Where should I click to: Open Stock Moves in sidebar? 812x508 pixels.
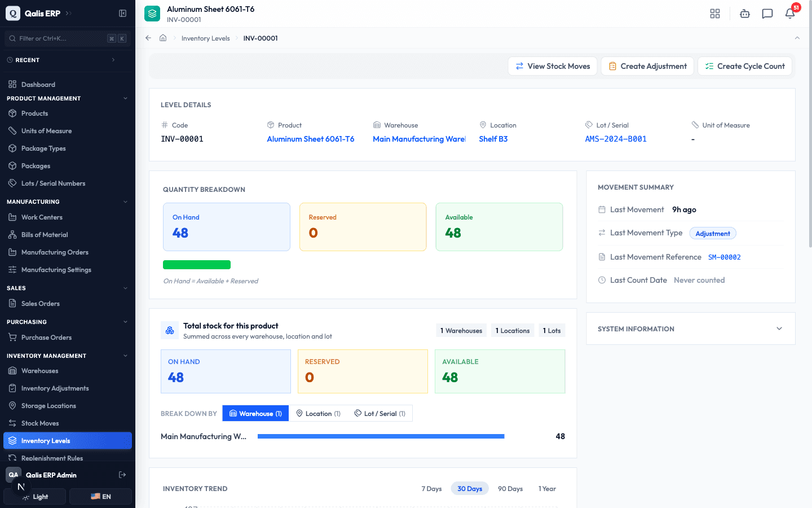[68, 423]
